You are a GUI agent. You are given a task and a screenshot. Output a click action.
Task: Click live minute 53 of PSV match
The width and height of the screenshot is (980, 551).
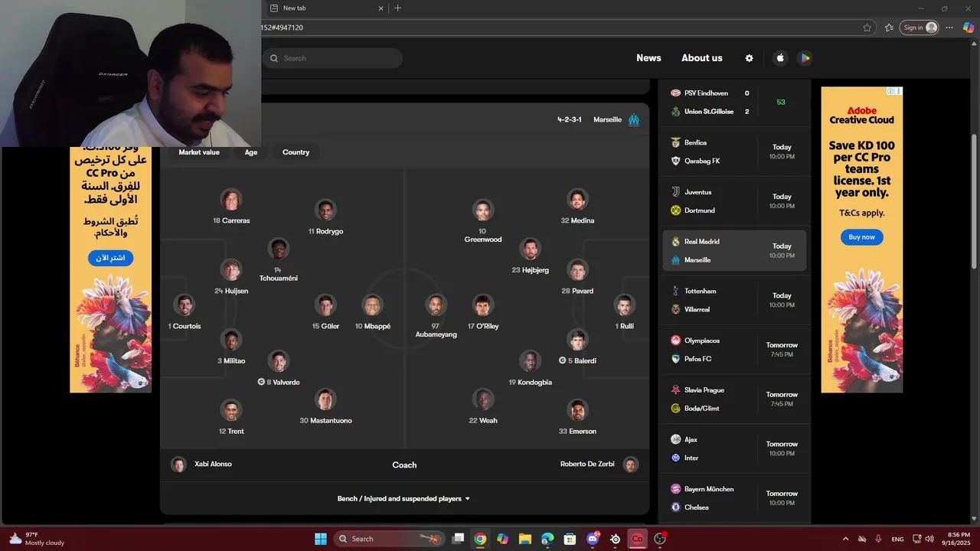tap(781, 102)
